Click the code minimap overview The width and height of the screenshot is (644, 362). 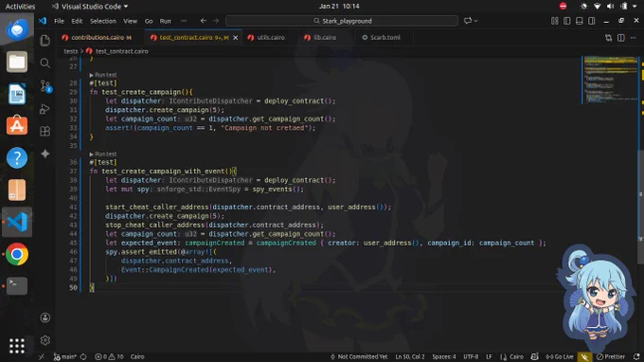pyautogui.click(x=610, y=81)
